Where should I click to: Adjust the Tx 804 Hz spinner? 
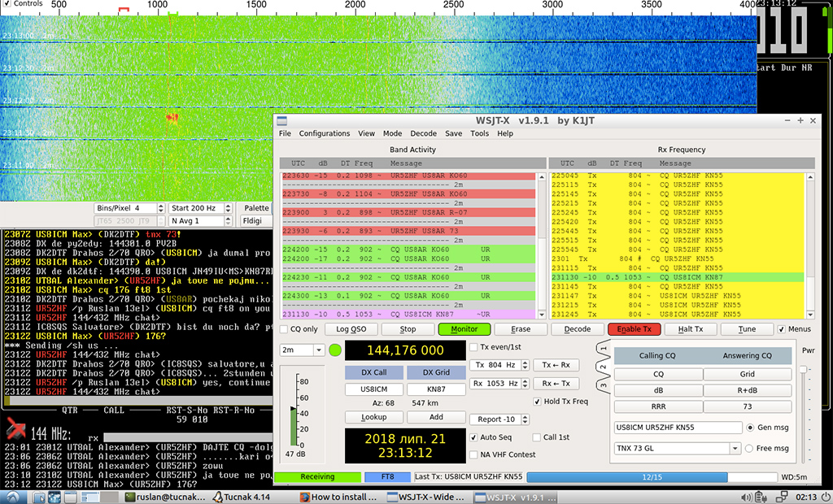pos(499,365)
